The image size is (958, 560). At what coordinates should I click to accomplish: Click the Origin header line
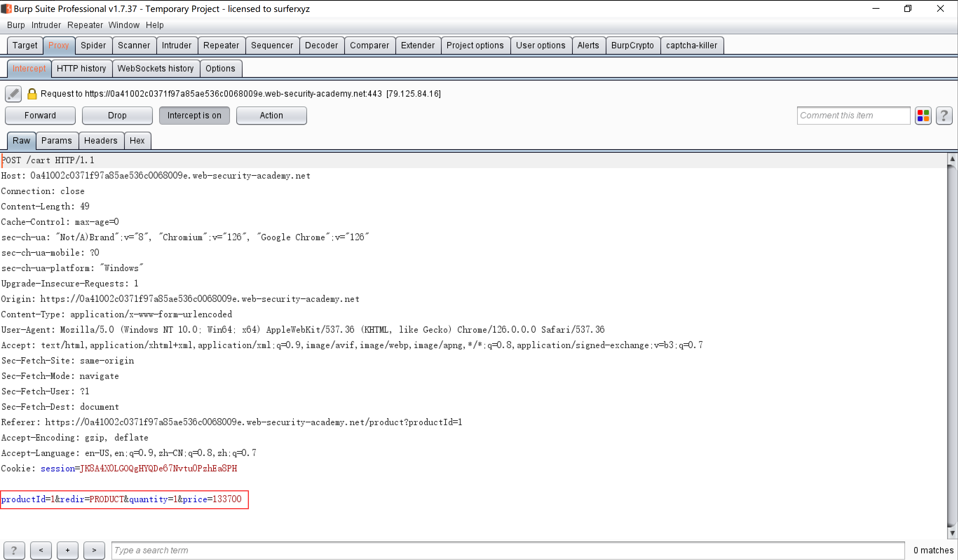(180, 299)
